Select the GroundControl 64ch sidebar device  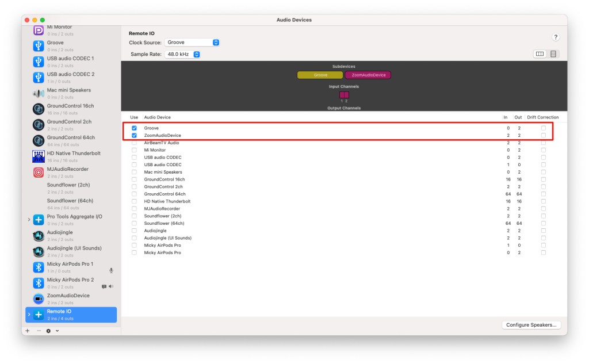tap(71, 138)
